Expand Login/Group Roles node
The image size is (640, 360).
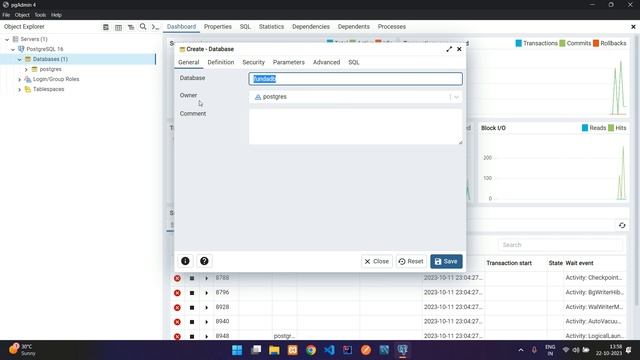[19, 80]
